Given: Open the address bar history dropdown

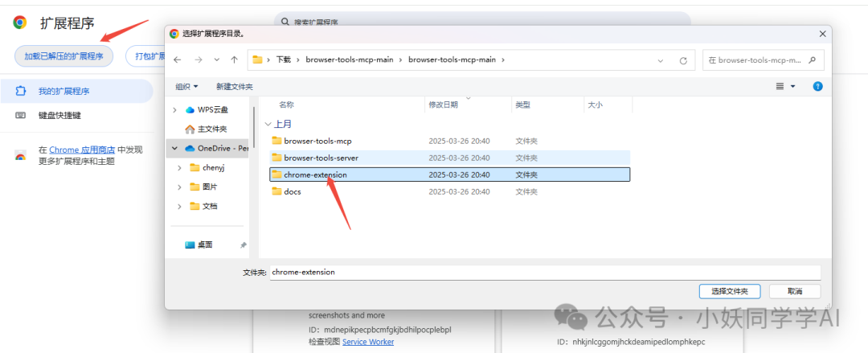Looking at the screenshot, I should tap(661, 60).
